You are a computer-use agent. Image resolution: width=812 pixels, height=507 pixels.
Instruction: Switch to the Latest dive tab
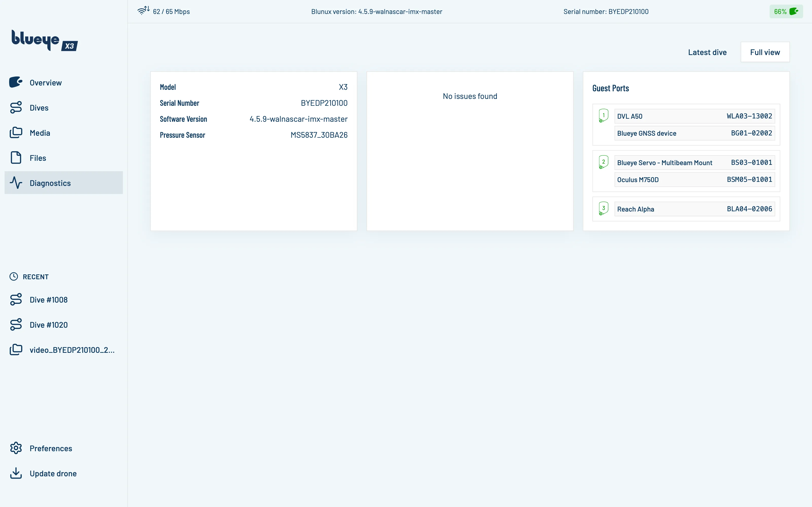[707, 52]
